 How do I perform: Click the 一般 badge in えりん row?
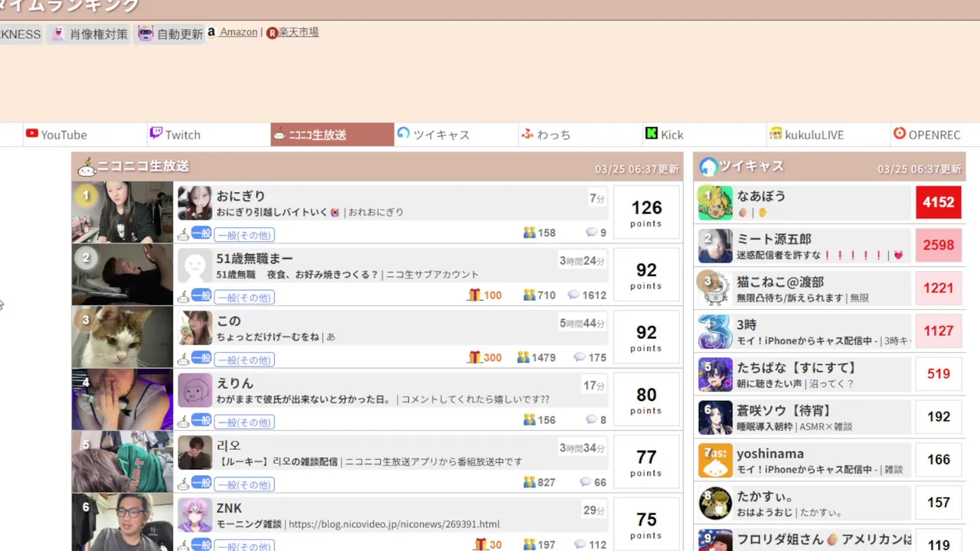click(201, 419)
